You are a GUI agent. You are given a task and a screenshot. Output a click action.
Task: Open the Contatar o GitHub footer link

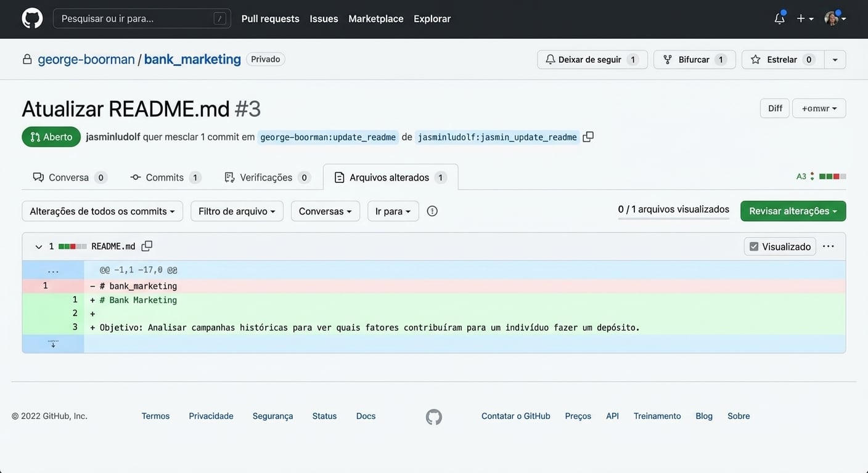[516, 416]
